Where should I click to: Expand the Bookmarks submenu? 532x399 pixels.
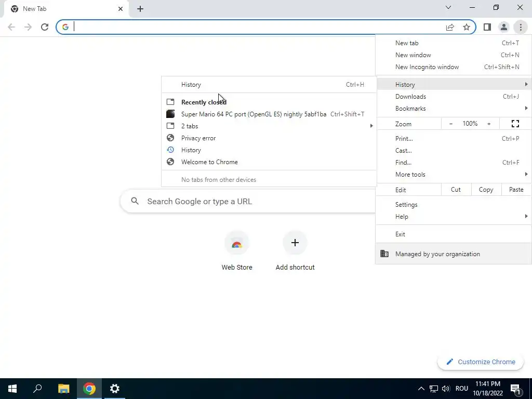[454, 109]
